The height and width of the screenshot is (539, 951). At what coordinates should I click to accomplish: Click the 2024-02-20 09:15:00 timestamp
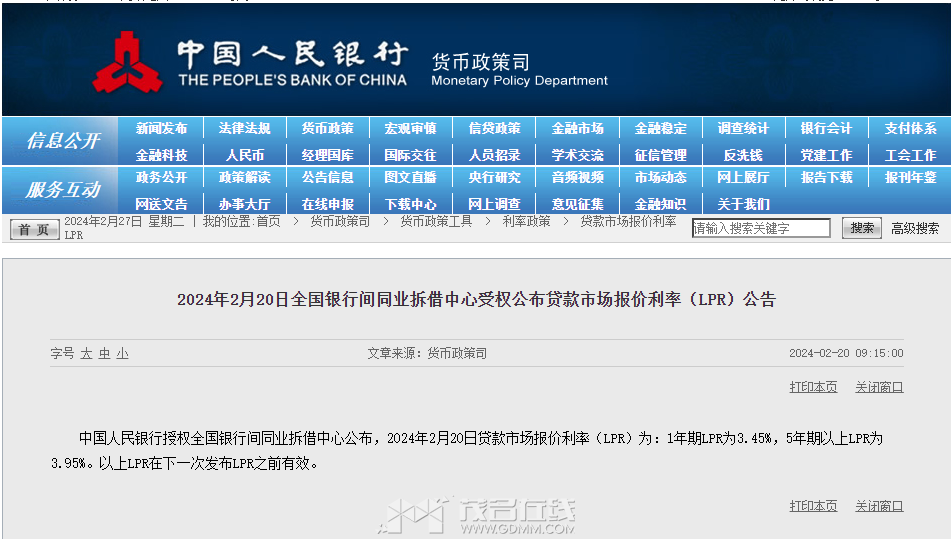pyautogui.click(x=846, y=353)
